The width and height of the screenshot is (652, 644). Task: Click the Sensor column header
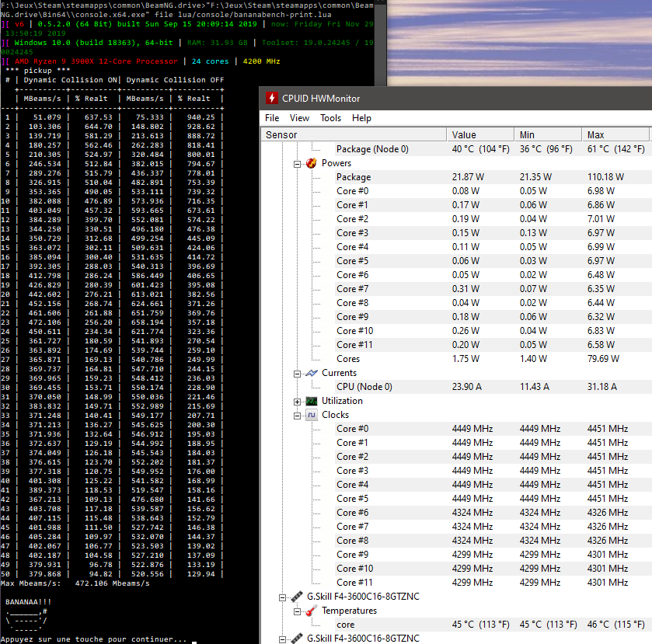coord(354,134)
